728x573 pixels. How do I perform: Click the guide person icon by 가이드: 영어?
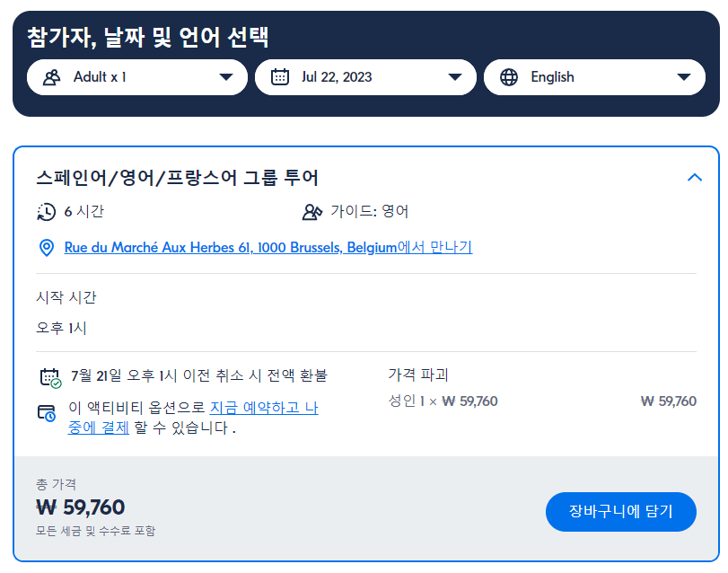312,212
